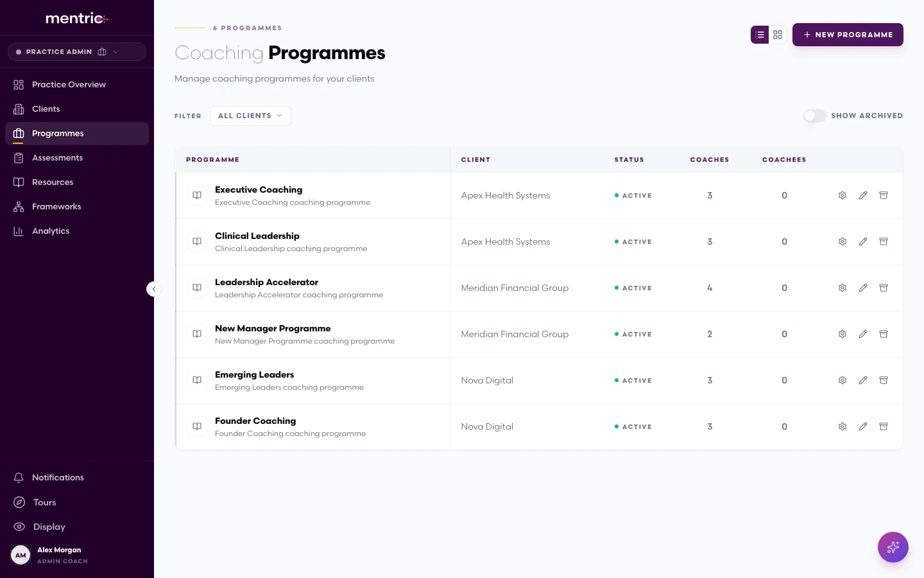The image size is (924, 578).
Task: Click the Coaches column header
Action: 710,160
